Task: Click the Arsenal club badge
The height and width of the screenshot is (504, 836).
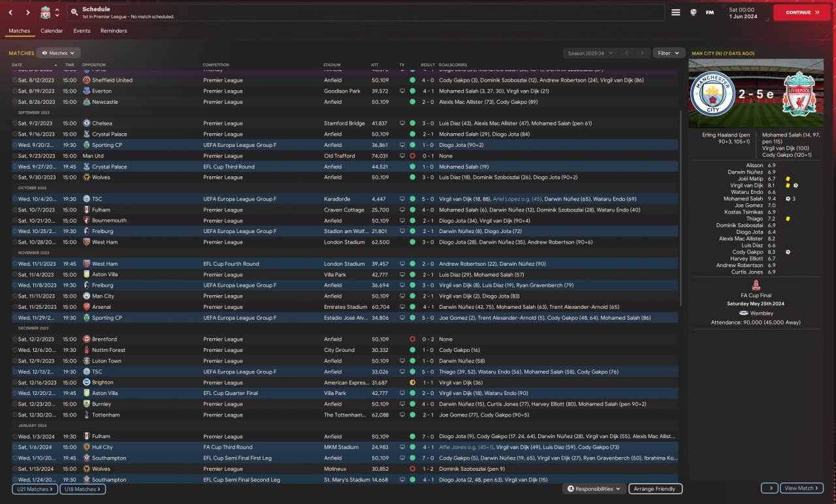Action: (x=86, y=307)
